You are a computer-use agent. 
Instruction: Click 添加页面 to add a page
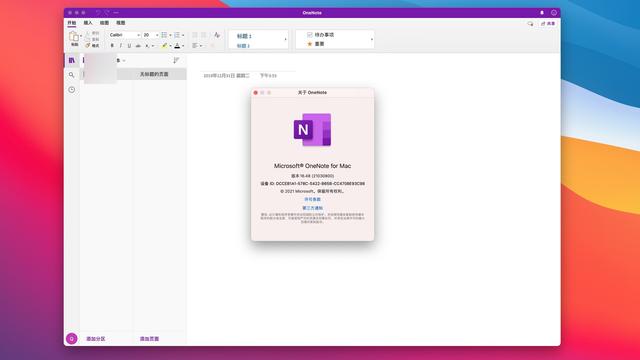pyautogui.click(x=149, y=339)
